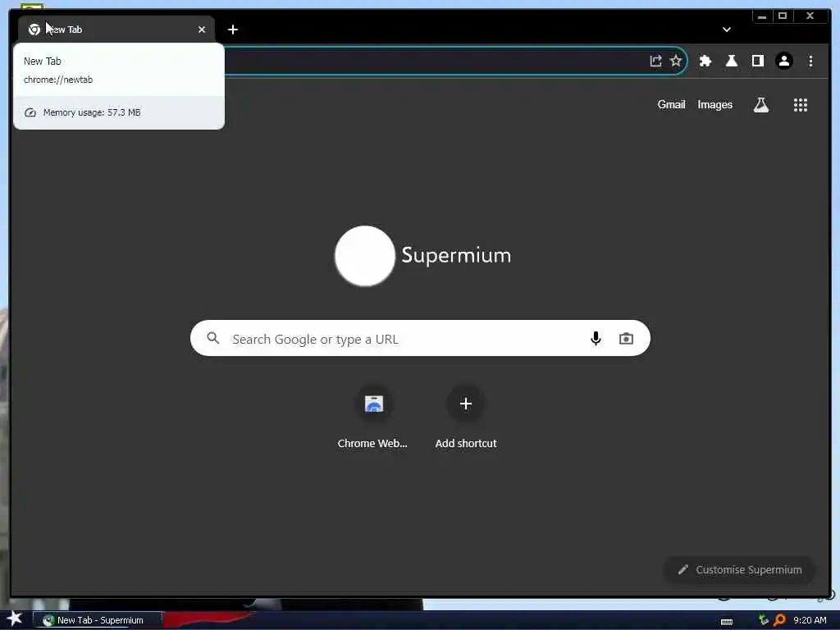Click the green network tray icon
The height and width of the screenshot is (630, 840).
[x=764, y=620]
